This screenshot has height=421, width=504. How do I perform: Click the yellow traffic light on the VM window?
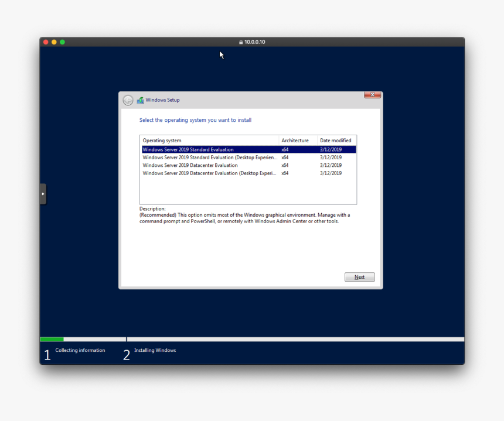(53, 42)
